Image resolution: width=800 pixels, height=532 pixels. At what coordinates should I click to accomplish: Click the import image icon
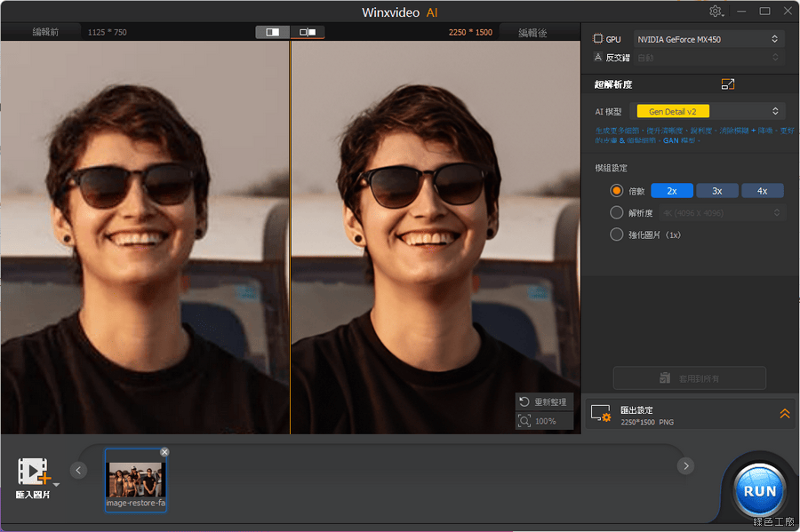[x=35, y=472]
